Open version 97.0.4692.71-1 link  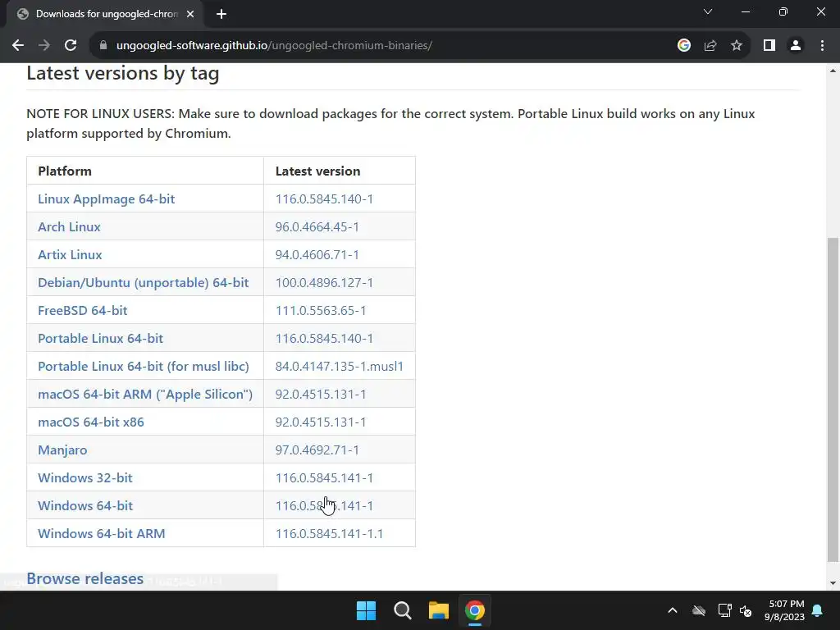[x=317, y=450]
